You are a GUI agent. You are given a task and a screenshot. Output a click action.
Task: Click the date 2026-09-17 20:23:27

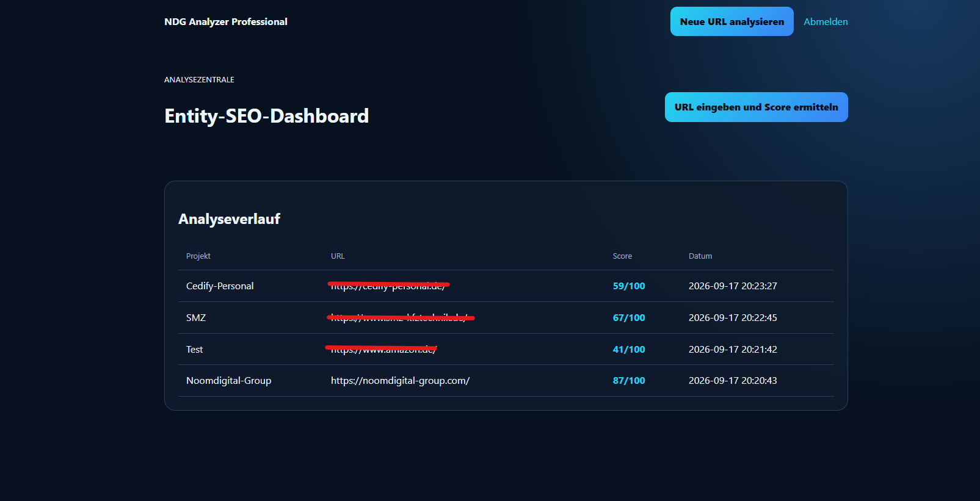(733, 286)
